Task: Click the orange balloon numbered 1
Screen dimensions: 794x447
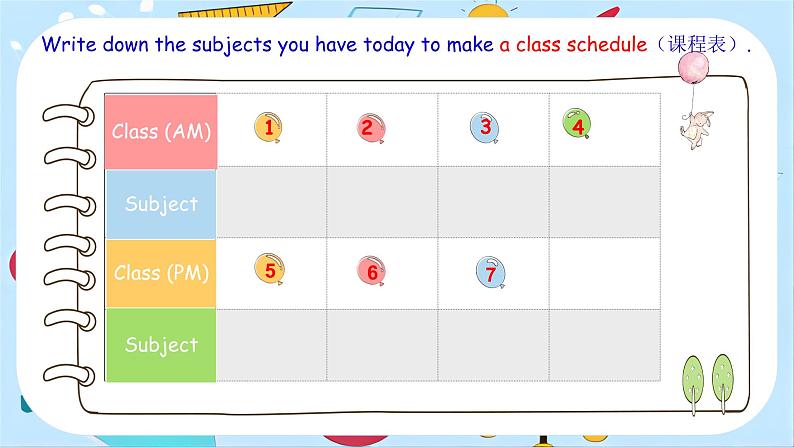Action: click(x=268, y=127)
